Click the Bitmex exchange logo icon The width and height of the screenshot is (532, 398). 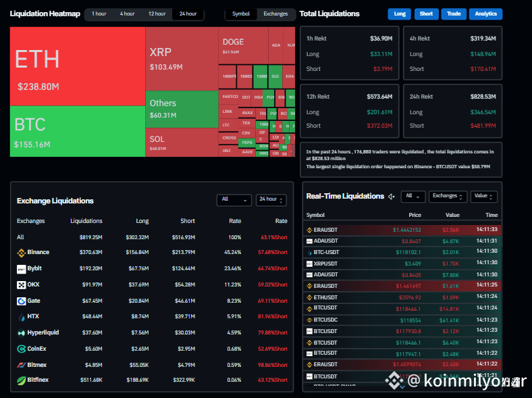pyautogui.click(x=22, y=365)
